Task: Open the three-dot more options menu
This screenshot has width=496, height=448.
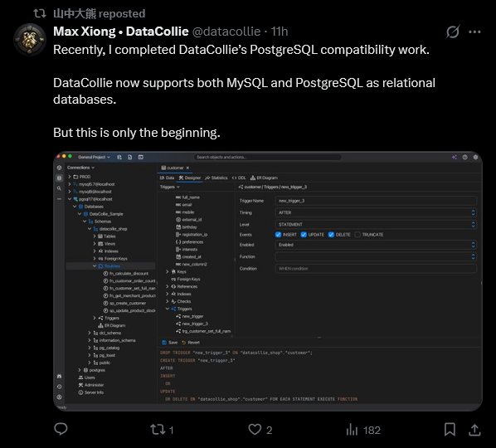Action: coord(474,32)
